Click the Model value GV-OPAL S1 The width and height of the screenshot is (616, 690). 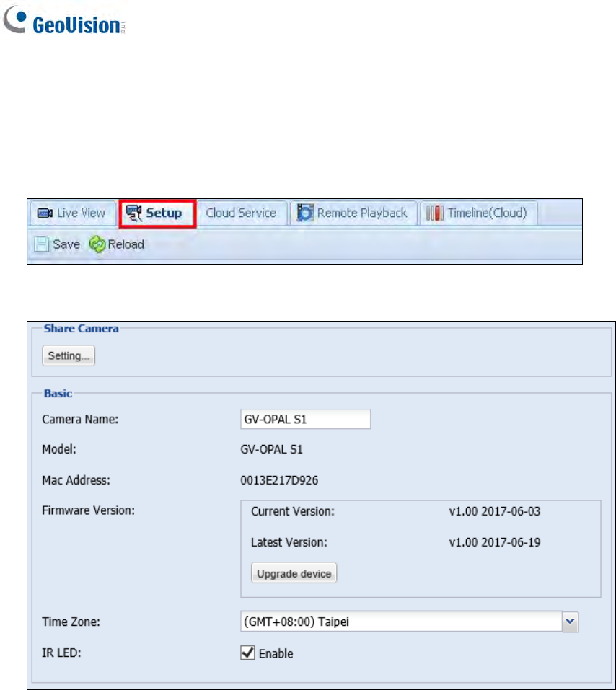272,449
